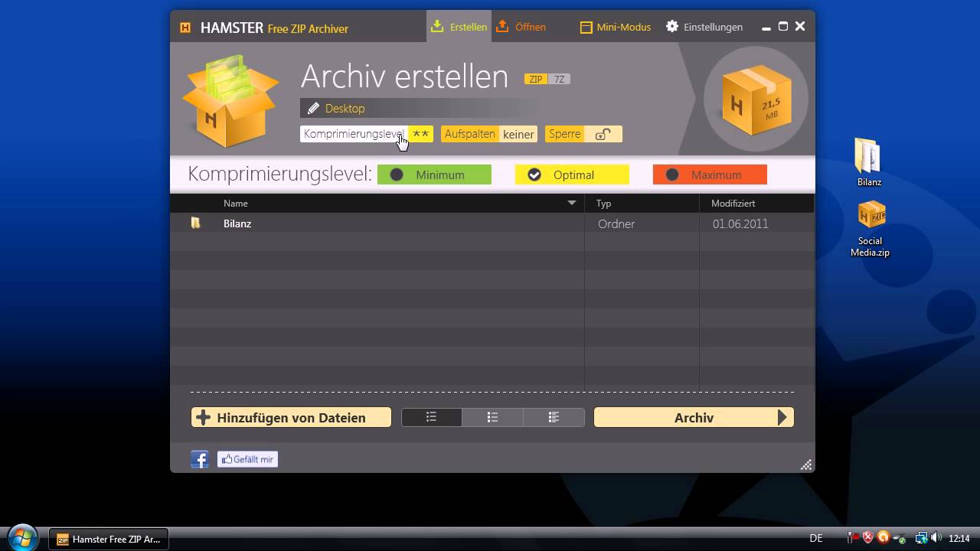
Task: Click the 21,5 MB archive box icon
Action: point(755,99)
